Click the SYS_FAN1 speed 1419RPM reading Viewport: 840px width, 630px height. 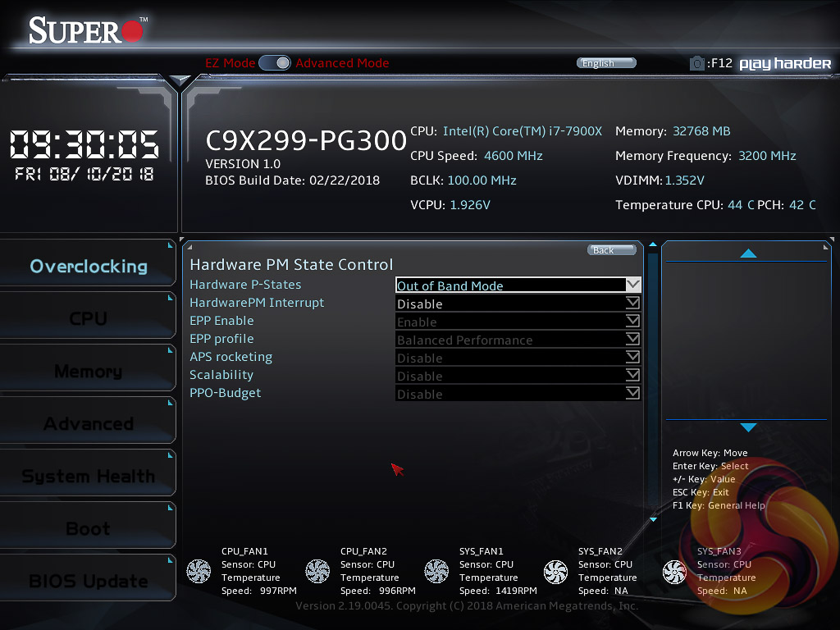pyautogui.click(x=516, y=591)
